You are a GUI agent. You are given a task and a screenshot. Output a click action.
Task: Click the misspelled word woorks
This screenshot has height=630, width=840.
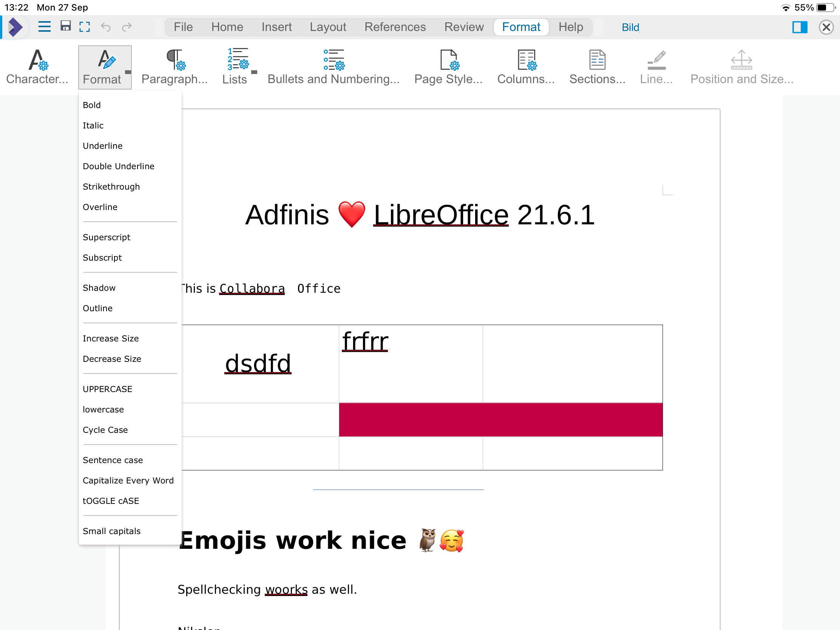point(286,589)
